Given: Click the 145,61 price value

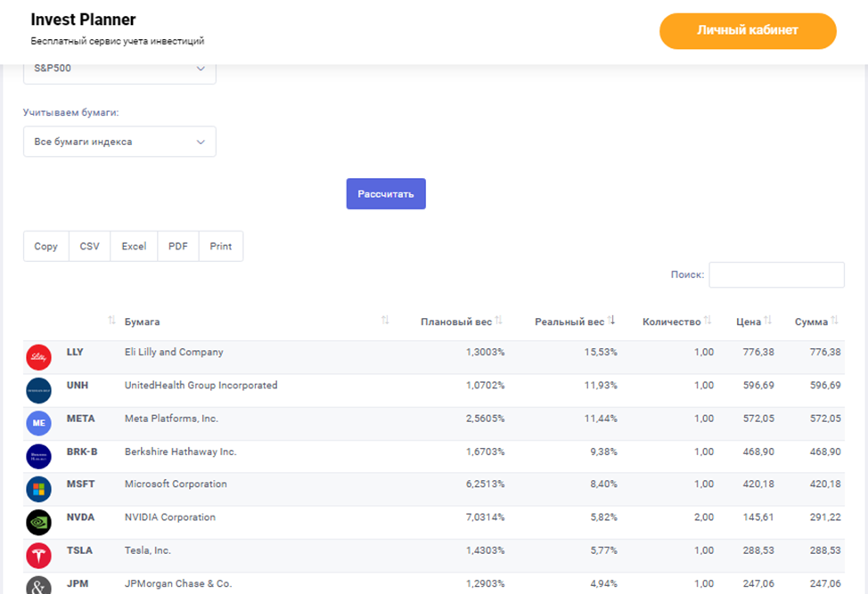Looking at the screenshot, I should [x=758, y=517].
